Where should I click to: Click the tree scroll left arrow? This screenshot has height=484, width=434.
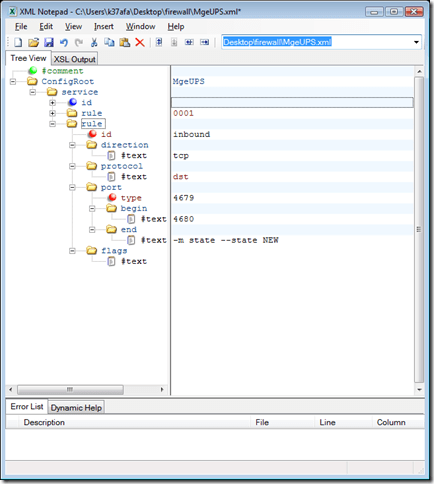[x=11, y=389]
